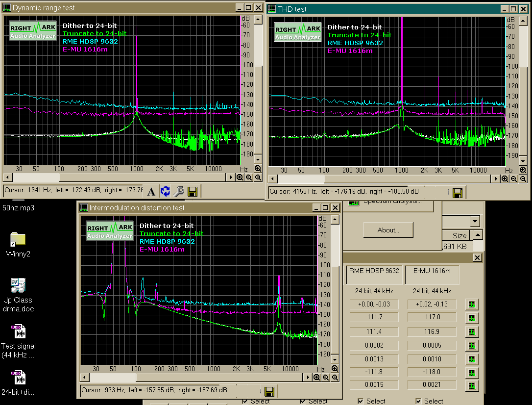Click the Cursor: 933 Hz status readout

point(154,390)
